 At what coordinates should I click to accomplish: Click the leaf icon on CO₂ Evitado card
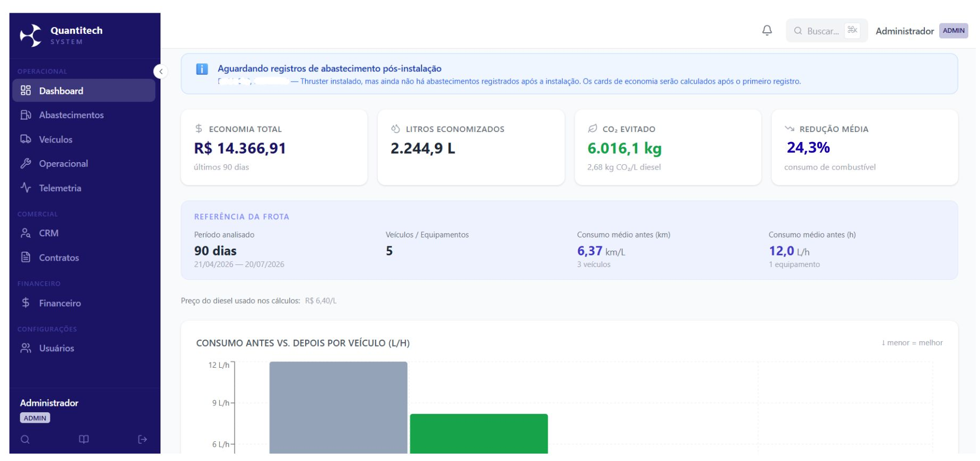coord(592,128)
